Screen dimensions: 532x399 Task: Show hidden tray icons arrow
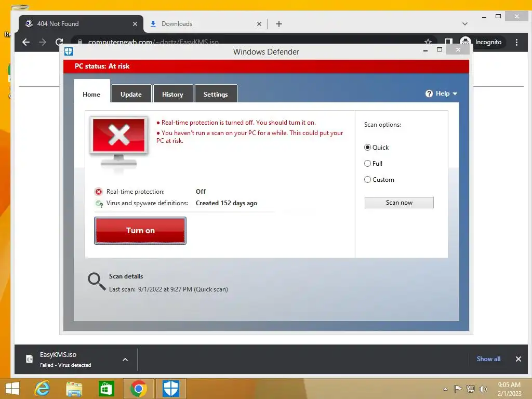(445, 389)
